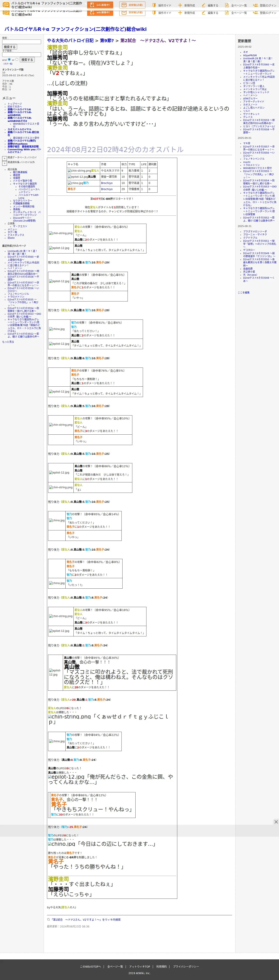Open バトロイ駄弁り板 link

tap(22, 181)
